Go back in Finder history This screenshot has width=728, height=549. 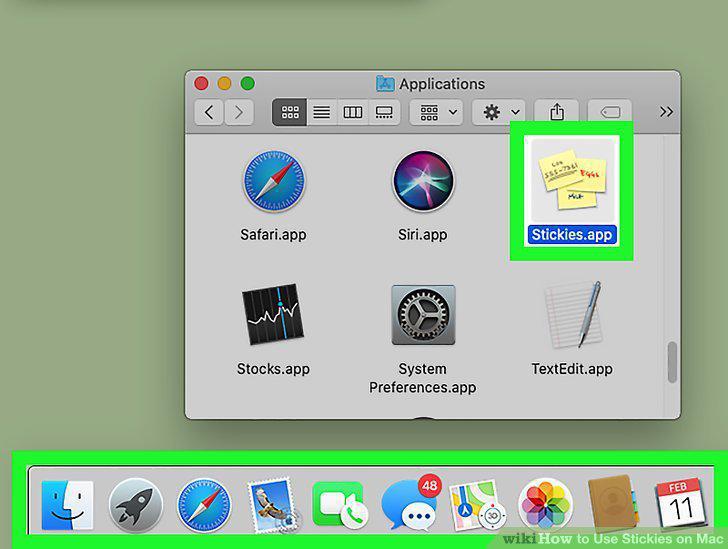(209, 112)
